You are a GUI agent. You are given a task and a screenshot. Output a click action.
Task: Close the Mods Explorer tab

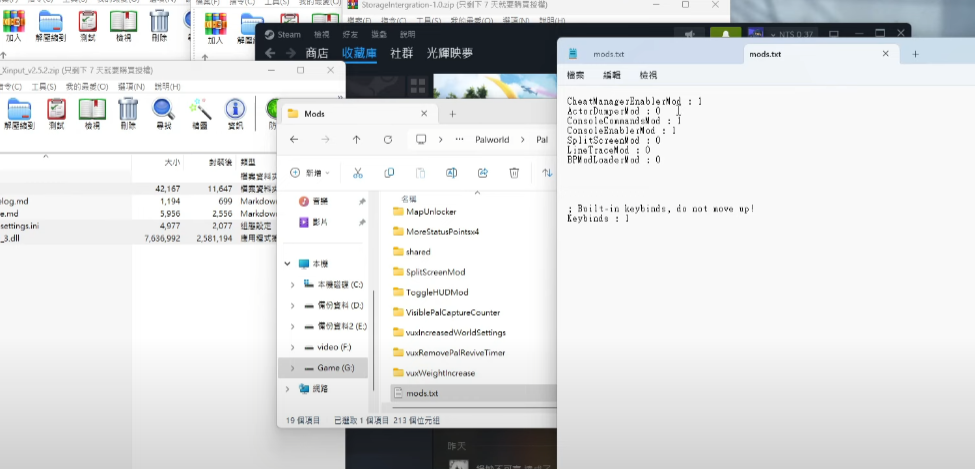424,114
